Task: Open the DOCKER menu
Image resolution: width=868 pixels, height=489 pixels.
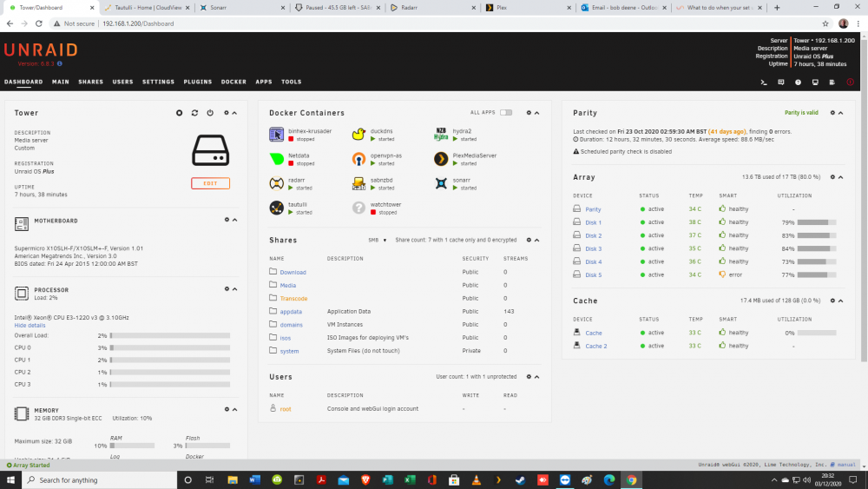Action: click(233, 82)
